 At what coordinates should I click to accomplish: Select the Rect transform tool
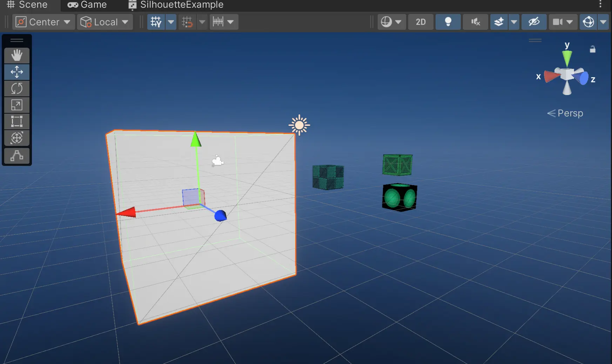pyautogui.click(x=17, y=121)
